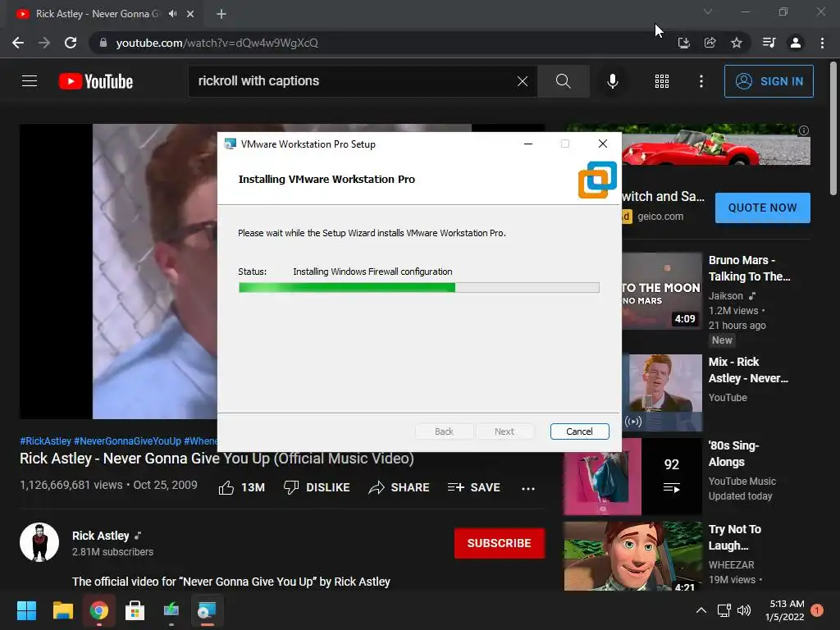The width and height of the screenshot is (840, 630).
Task: Go to YouTube home via logo
Action: tap(96, 81)
